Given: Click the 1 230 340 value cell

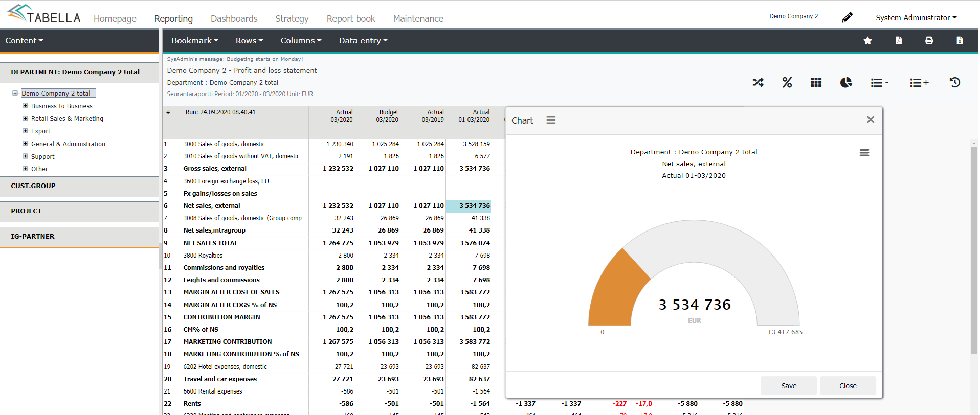Looking at the screenshot, I should tap(340, 144).
